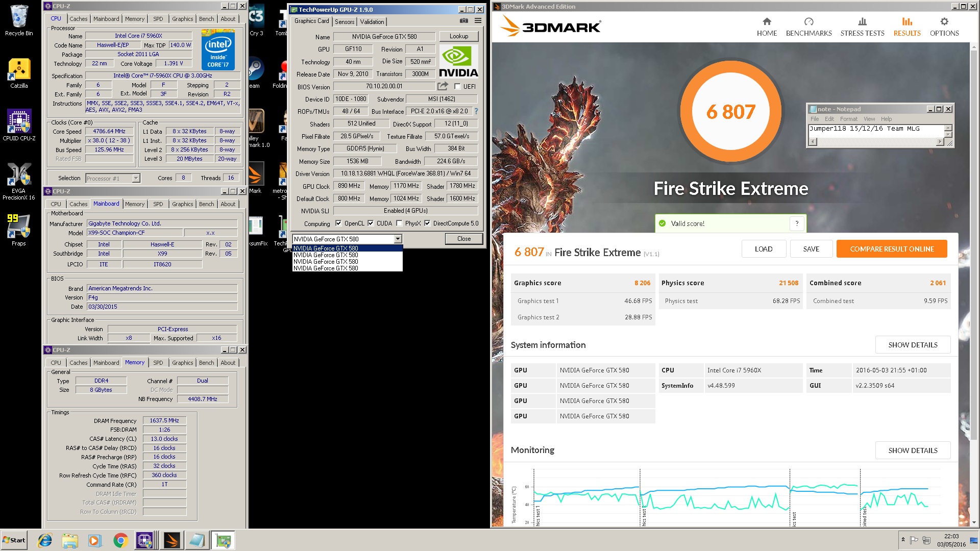Toggle the CUDA checkbox
The image size is (980, 551).
(371, 223)
